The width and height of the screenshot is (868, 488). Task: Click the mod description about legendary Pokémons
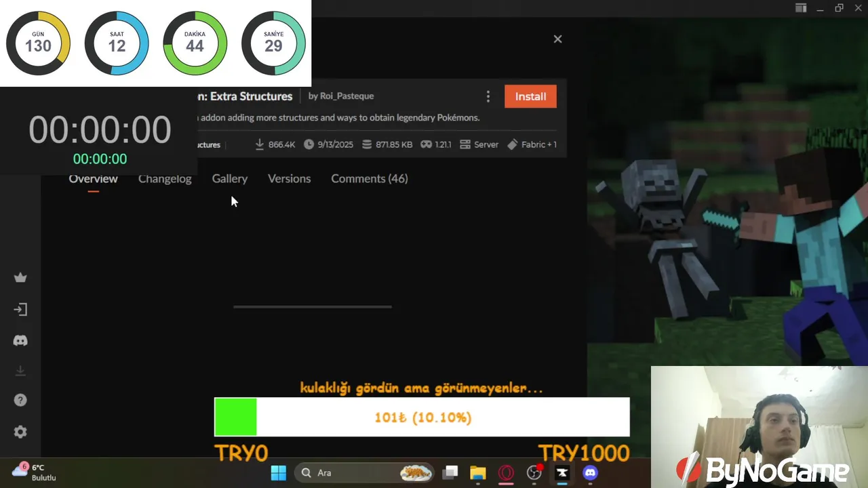point(338,118)
